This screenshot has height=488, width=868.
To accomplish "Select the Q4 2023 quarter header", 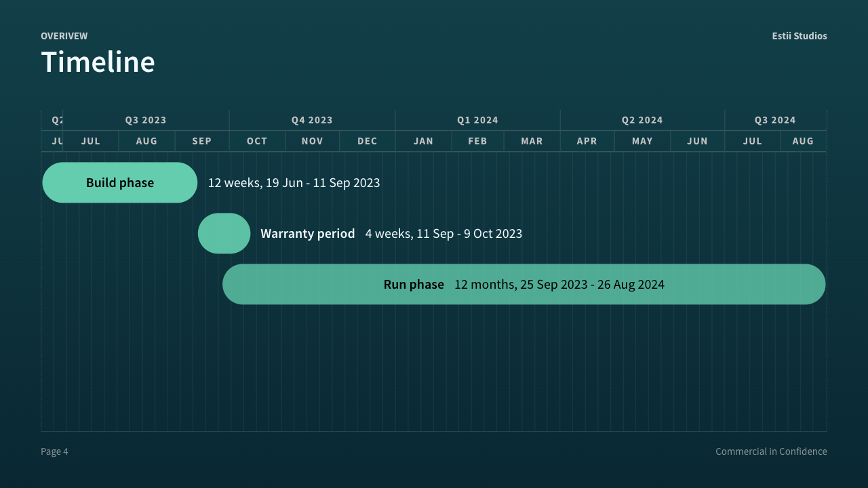I will tap(312, 120).
